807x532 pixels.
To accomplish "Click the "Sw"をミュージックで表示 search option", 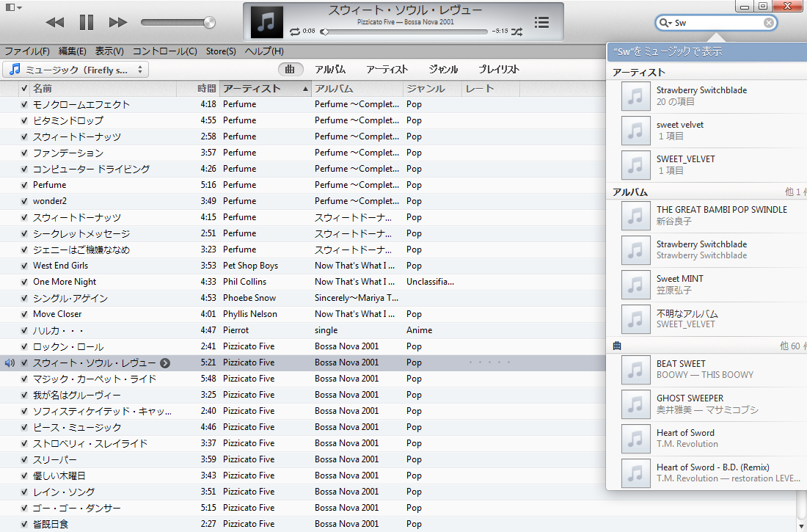I will pyautogui.click(x=706, y=51).
